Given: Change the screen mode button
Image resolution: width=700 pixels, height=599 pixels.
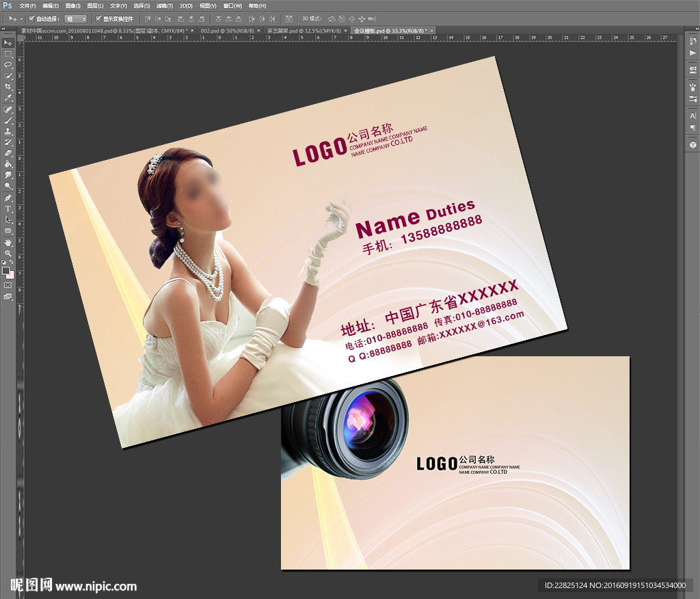Looking at the screenshot, I should (8, 297).
